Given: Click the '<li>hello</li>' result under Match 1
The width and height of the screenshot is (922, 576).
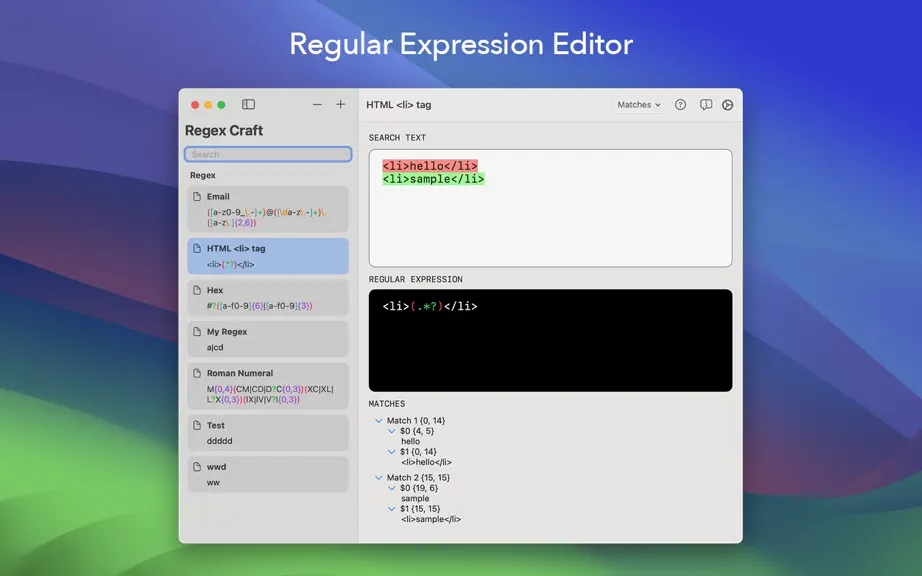Looking at the screenshot, I should pos(426,463).
